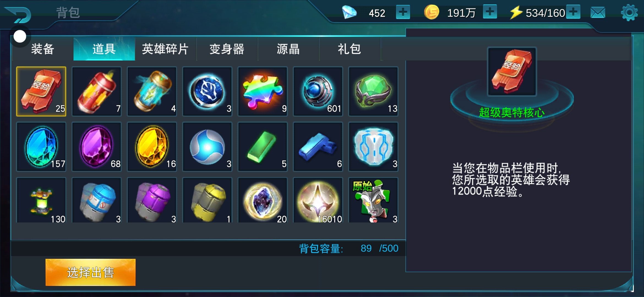Click the 选择出售 button

[91, 272]
